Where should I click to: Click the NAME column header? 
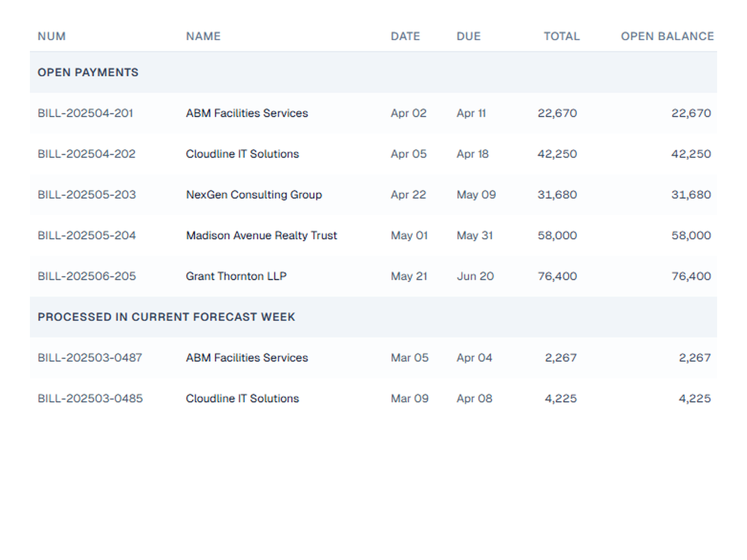pos(203,36)
